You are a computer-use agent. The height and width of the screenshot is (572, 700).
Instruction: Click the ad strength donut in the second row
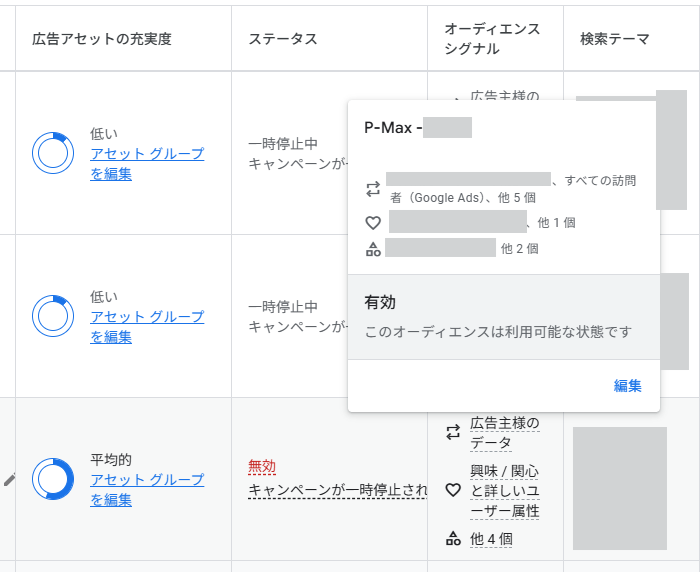pos(52,316)
